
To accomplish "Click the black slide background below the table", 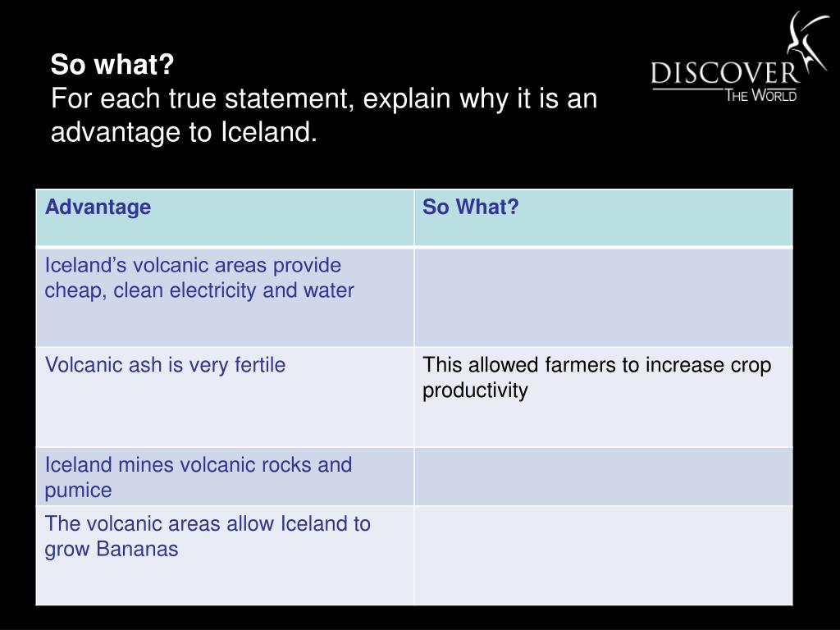I will (x=420, y=619).
